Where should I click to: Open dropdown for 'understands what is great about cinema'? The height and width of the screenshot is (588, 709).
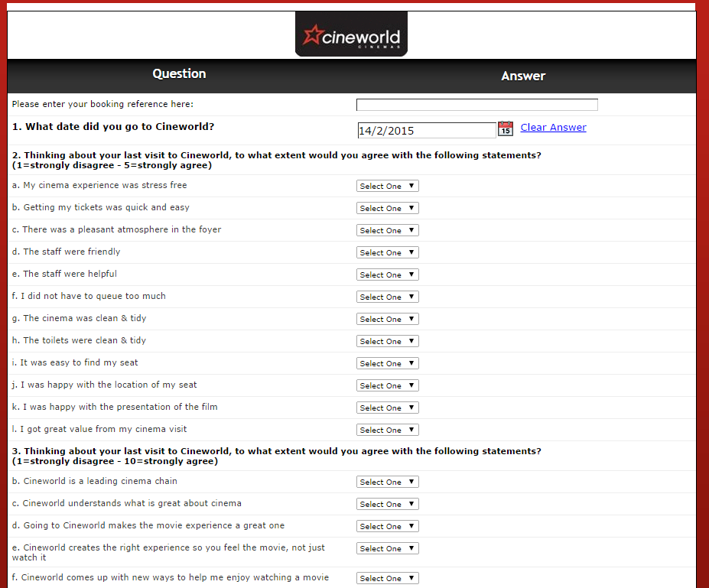coord(388,503)
